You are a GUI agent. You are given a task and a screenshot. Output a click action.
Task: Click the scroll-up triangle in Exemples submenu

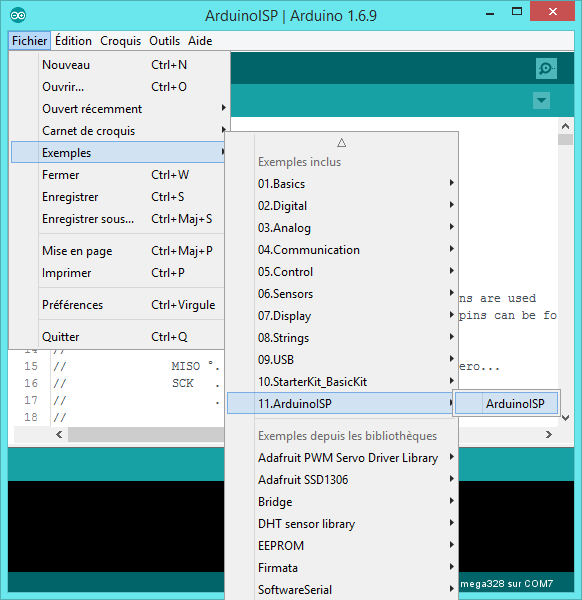click(x=341, y=143)
